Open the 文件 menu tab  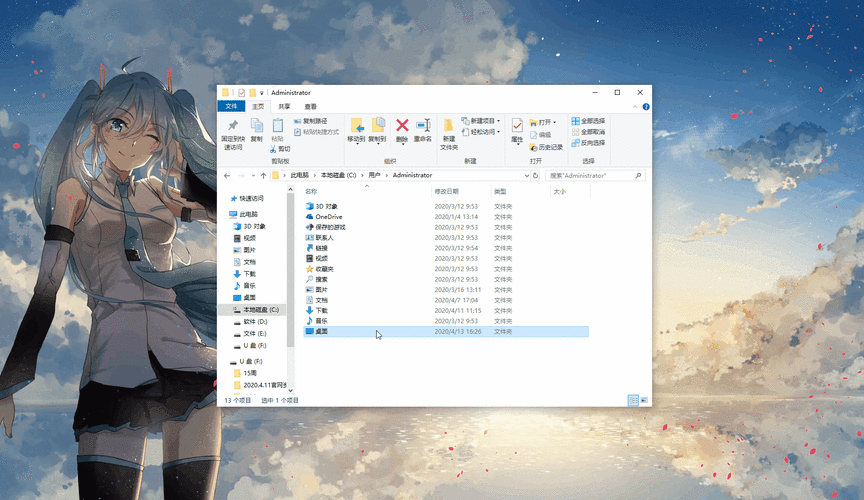click(231, 106)
